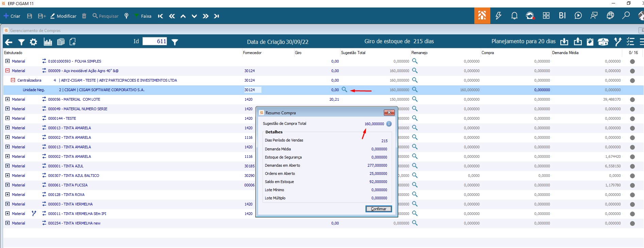Click status circle on FOLHA SIMPLES row
644x248 pixels.
[x=632, y=62]
